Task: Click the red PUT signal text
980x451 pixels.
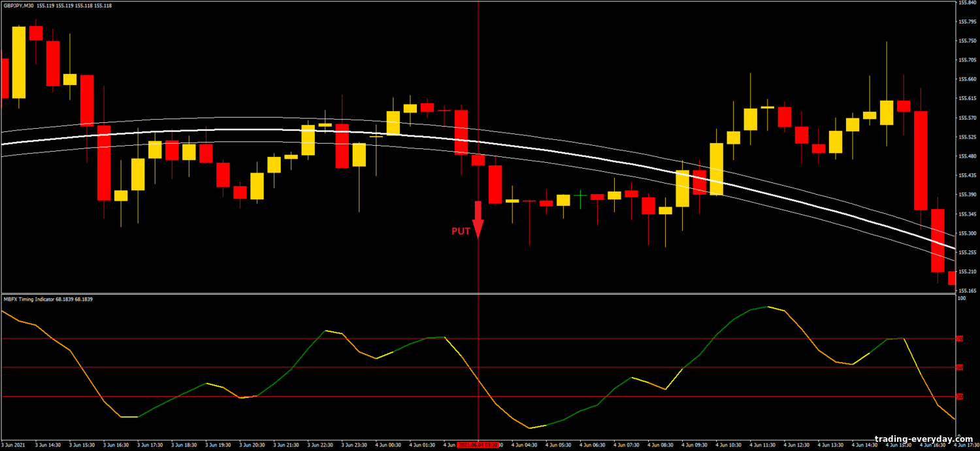Action: click(461, 231)
